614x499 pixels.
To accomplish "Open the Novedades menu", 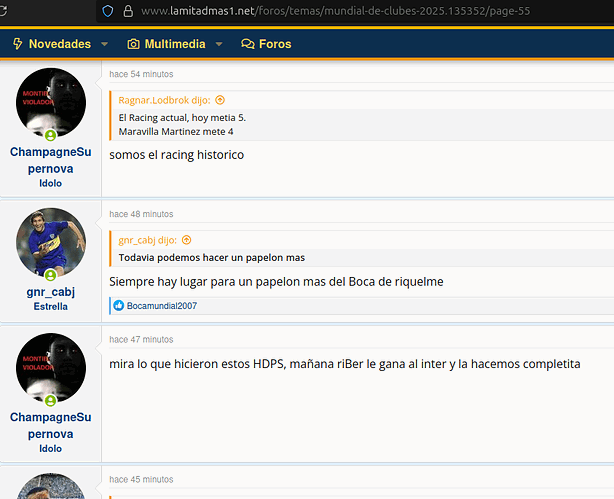I will coord(60,44).
